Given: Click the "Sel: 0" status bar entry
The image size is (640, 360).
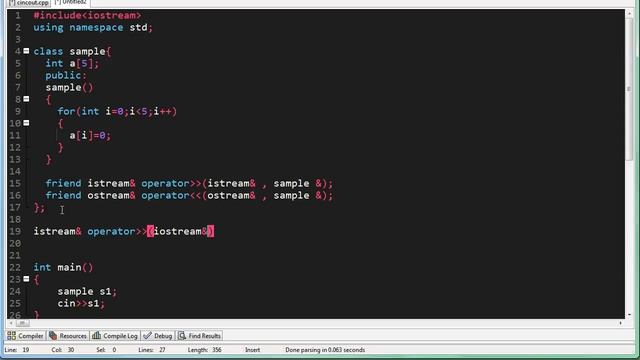Looking at the screenshot, I should point(106,350).
